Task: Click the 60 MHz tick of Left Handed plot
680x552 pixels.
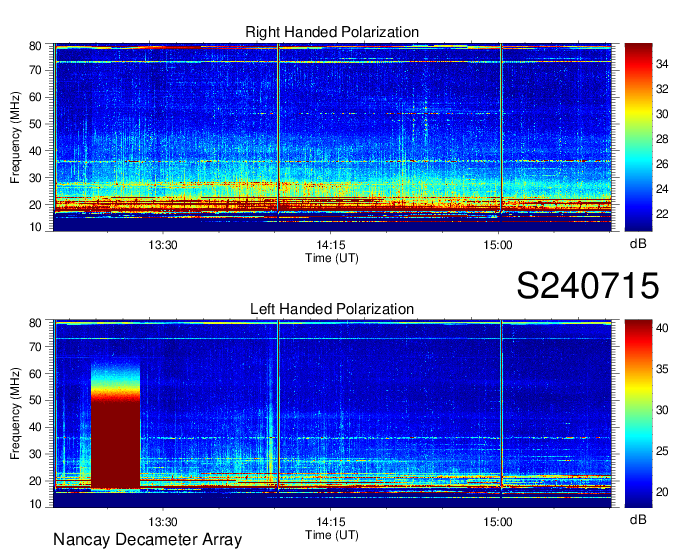Action: 35,374
